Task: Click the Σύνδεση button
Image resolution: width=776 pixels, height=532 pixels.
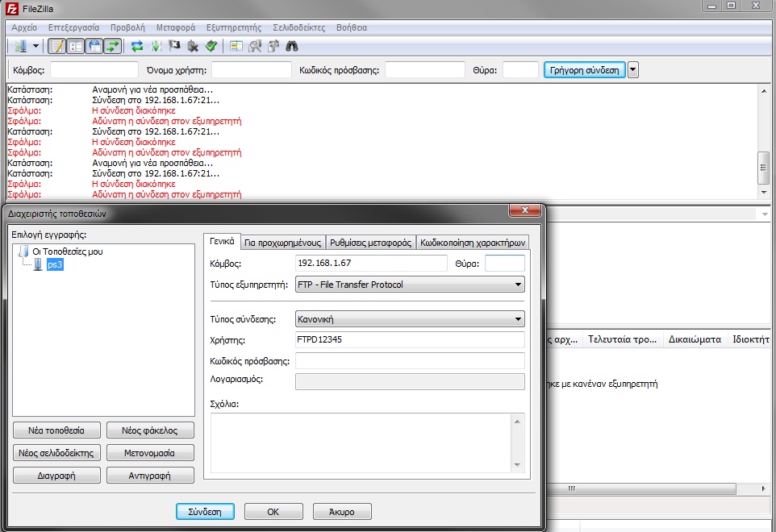Action: point(205,512)
